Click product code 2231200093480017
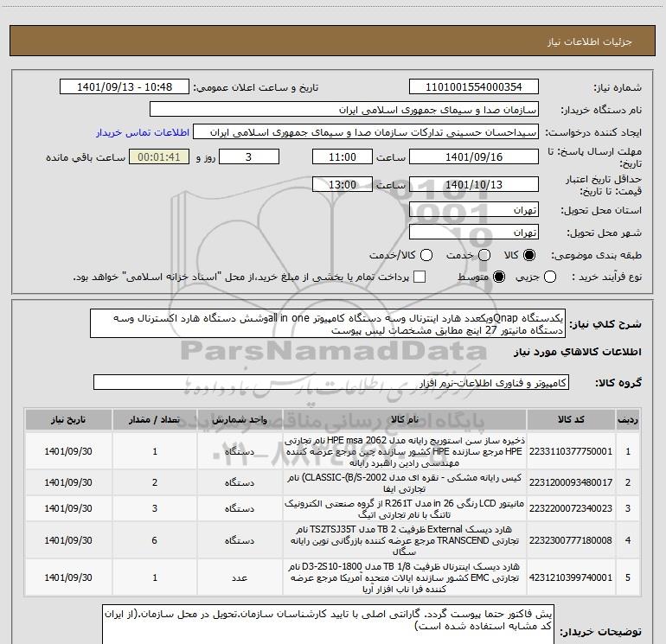666x644 pixels. [571, 482]
